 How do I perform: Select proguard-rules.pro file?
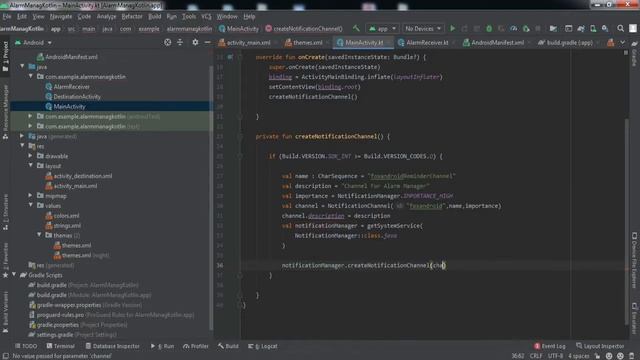click(x=60, y=315)
